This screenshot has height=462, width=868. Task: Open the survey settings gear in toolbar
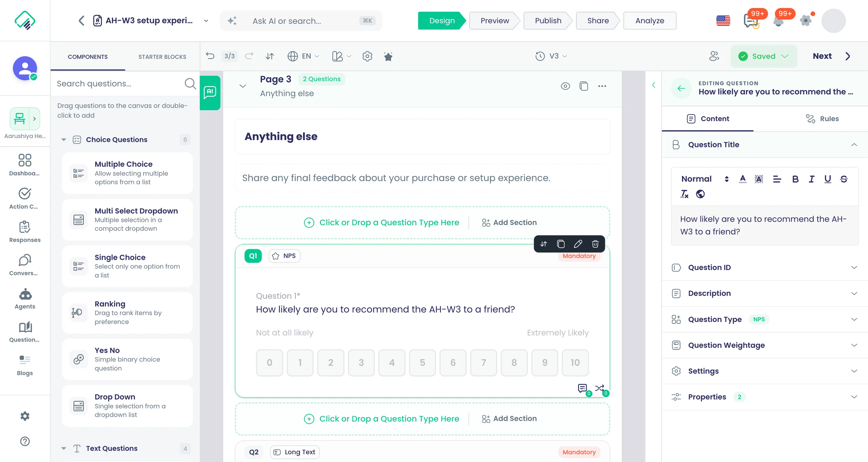[367, 56]
